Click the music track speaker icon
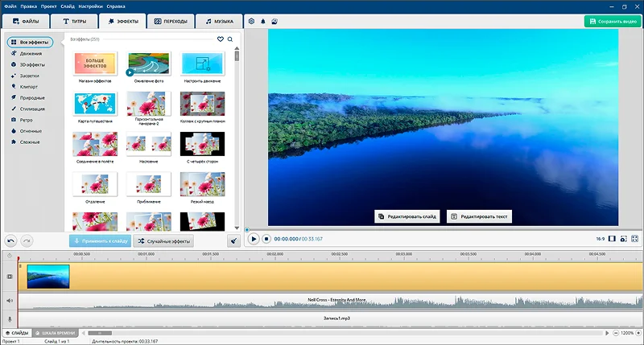The image size is (644, 345). point(10,301)
